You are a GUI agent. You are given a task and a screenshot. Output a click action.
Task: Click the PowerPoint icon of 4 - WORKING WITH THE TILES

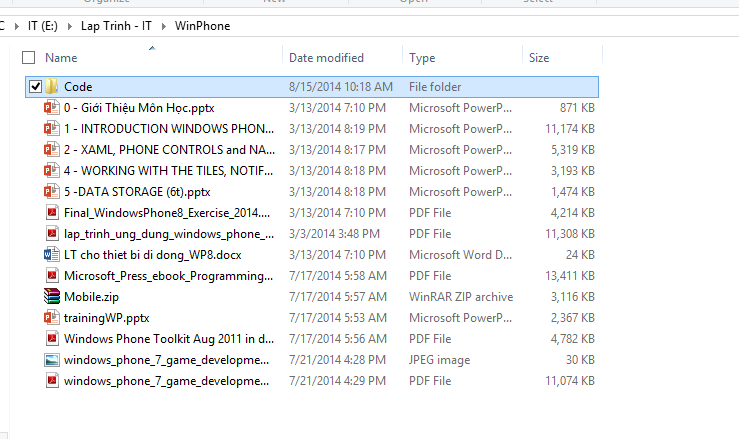pos(52,170)
